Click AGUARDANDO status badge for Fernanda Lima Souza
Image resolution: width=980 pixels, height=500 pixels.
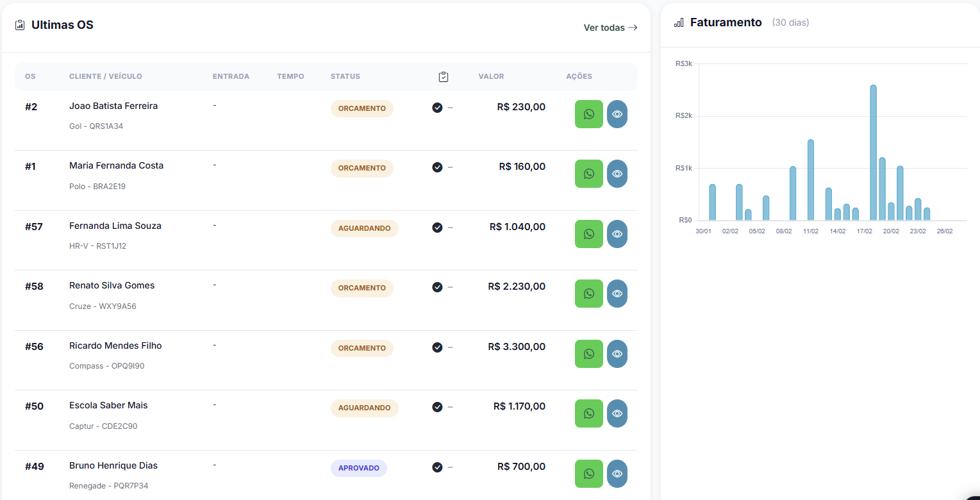point(364,228)
